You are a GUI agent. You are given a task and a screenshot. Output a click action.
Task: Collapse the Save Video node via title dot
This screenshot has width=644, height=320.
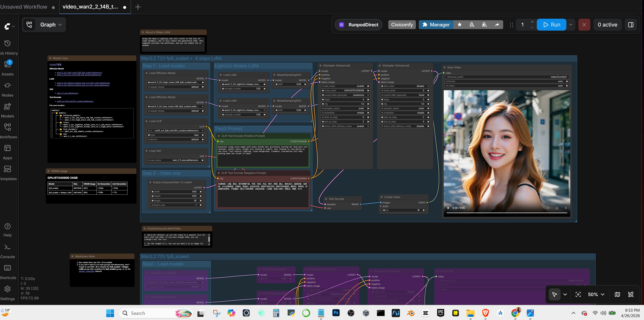pos(445,67)
